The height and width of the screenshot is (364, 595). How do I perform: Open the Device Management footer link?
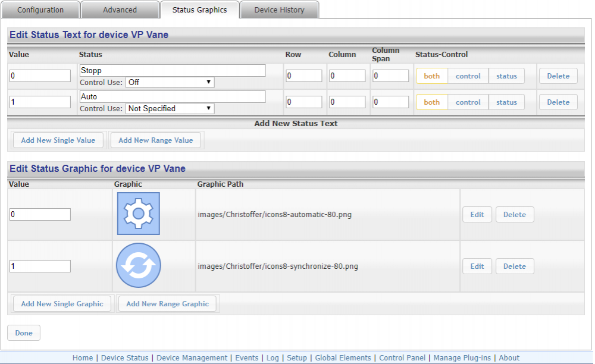click(192, 358)
